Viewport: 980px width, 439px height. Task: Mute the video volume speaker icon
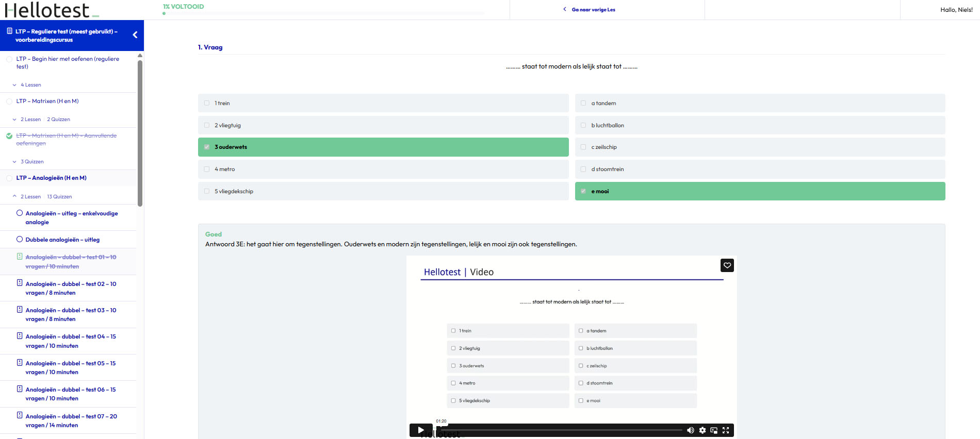pos(690,430)
